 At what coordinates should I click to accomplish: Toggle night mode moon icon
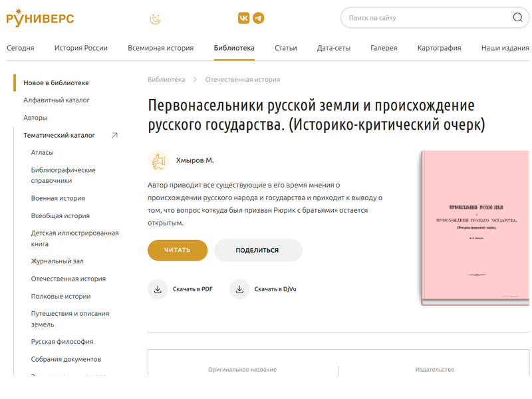coord(156,19)
